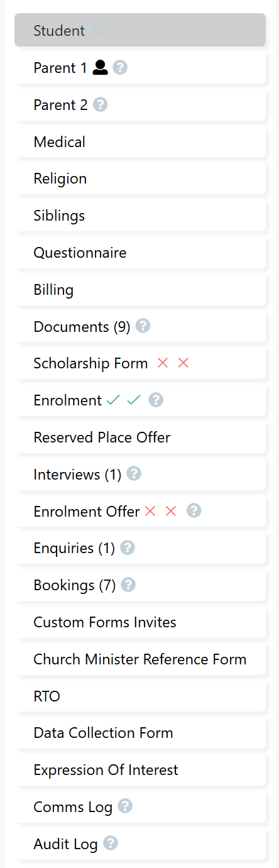Click first red cross on Scholarship Form

[x=163, y=363]
